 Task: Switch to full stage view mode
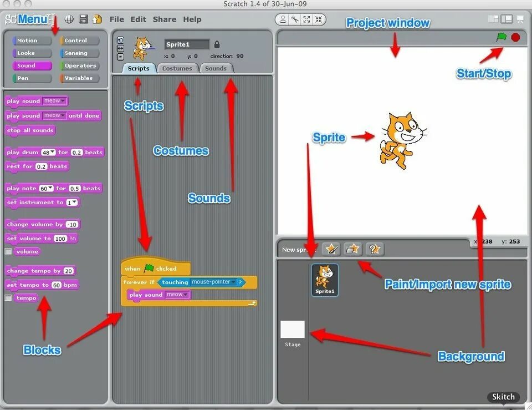coord(507,19)
